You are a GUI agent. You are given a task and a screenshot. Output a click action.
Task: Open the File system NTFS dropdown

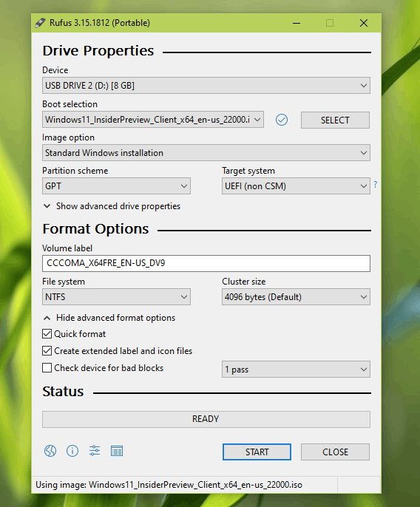116,297
